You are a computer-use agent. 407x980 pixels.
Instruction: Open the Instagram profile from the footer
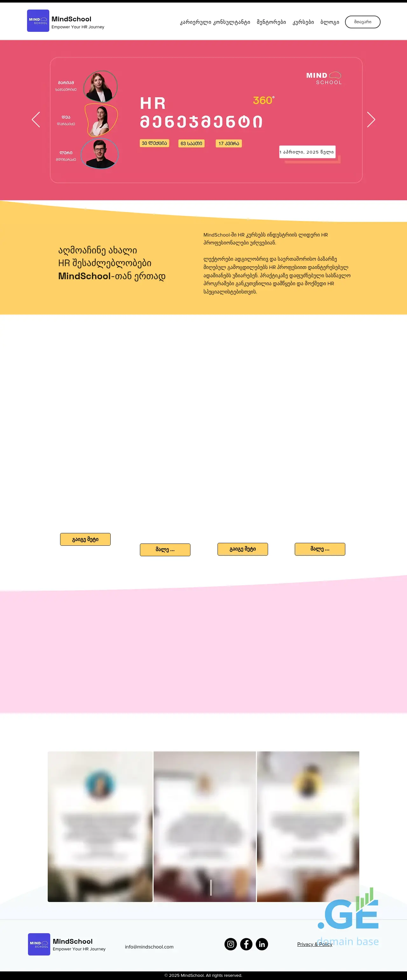[x=230, y=944]
